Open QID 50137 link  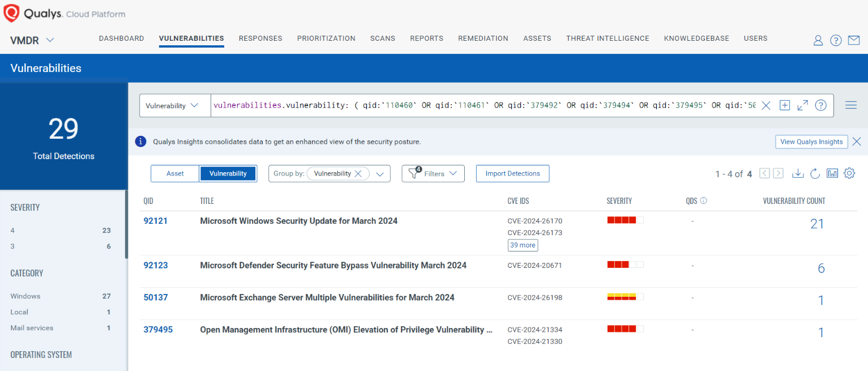pos(156,297)
